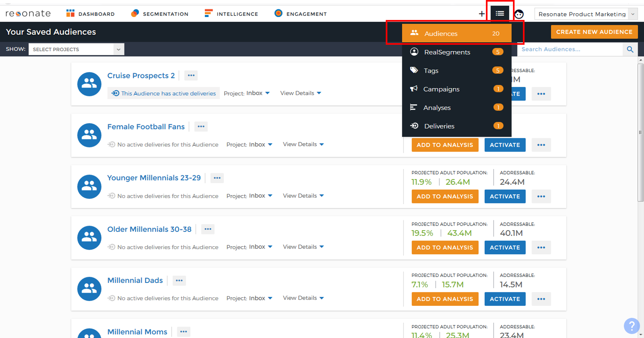The image size is (644, 338).
Task: Select Analyses in the dropdown menu
Action: point(457,108)
